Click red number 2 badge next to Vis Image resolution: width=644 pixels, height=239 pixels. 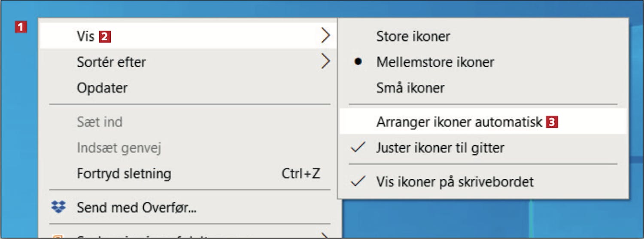coord(105,37)
